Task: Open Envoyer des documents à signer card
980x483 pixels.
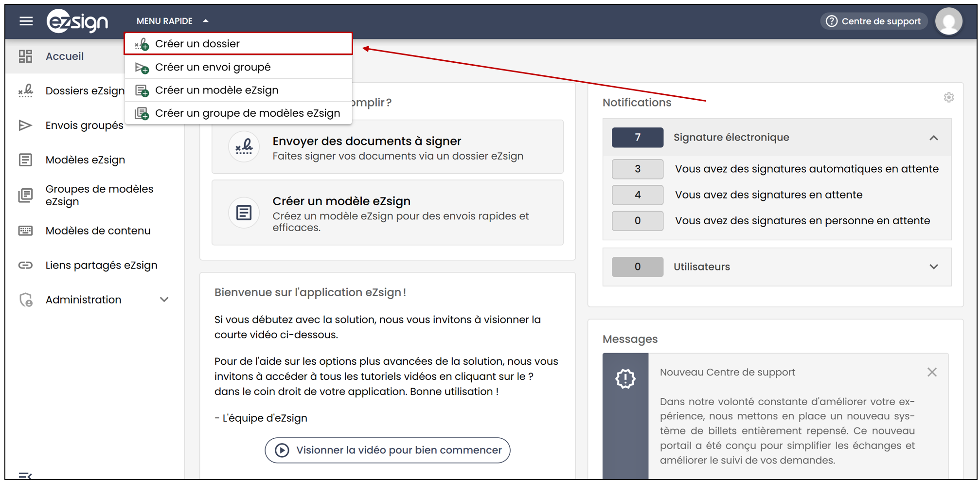Action: [387, 147]
